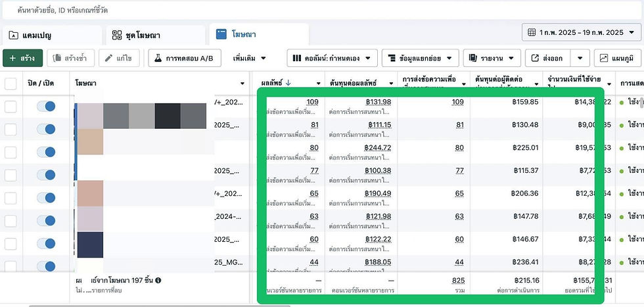The width and height of the screenshot is (644, 307).
Task: Focus the search by name or ID field
Action: (322, 11)
